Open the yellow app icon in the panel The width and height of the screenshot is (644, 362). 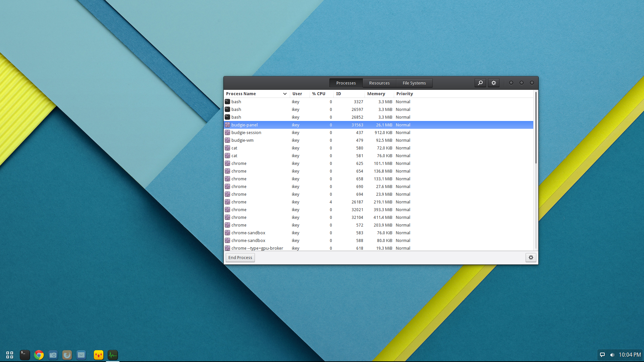(99, 355)
